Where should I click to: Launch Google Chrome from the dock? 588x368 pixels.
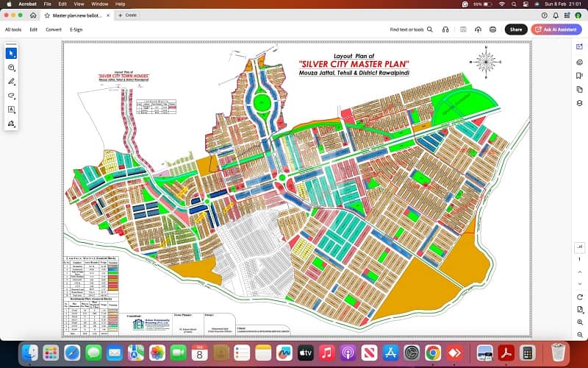point(433,353)
